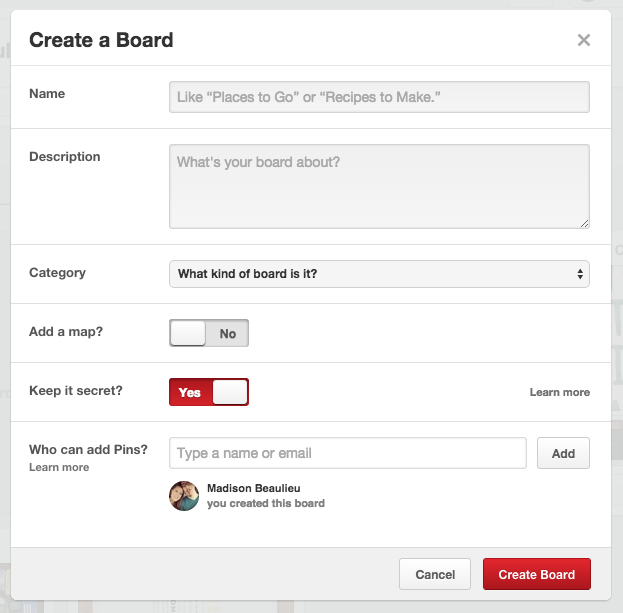Click the No label on map toggle
This screenshot has width=623, height=613.
pyautogui.click(x=228, y=334)
